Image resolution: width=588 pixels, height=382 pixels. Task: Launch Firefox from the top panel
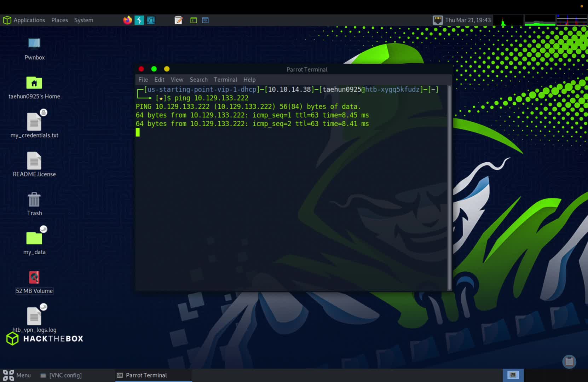point(127,20)
